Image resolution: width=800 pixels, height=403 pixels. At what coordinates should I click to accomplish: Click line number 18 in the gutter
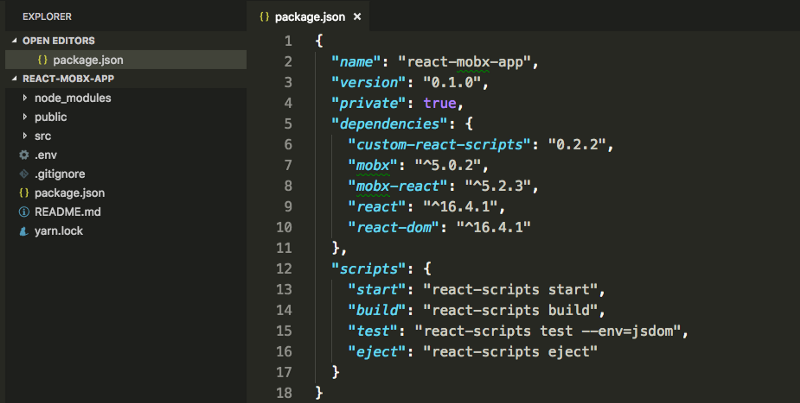pyautogui.click(x=284, y=393)
